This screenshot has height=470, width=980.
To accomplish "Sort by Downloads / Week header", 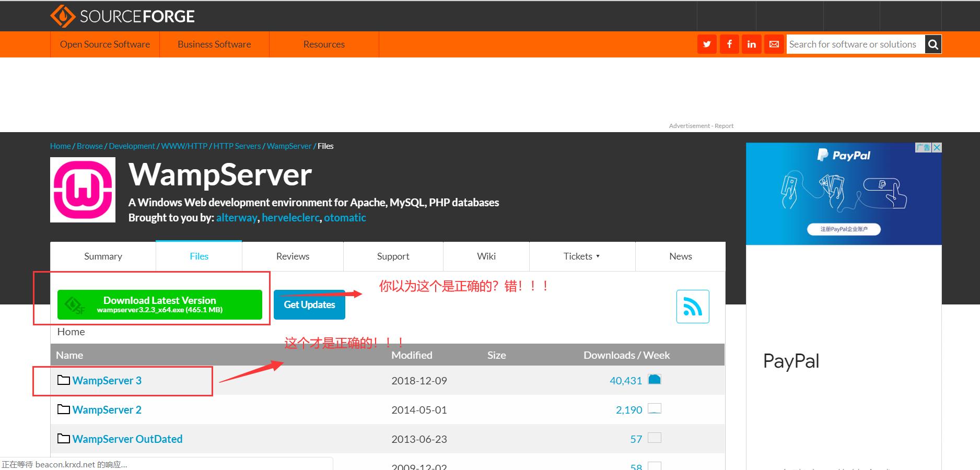I will tap(626, 355).
